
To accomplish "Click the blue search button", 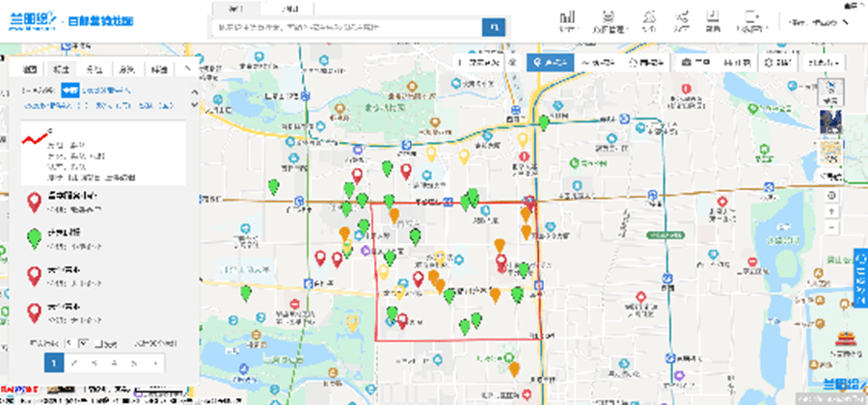I will click(x=493, y=27).
